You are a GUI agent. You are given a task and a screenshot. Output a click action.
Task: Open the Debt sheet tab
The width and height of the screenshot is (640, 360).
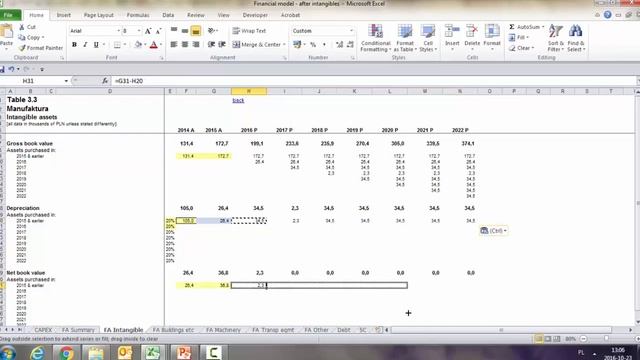(344, 330)
